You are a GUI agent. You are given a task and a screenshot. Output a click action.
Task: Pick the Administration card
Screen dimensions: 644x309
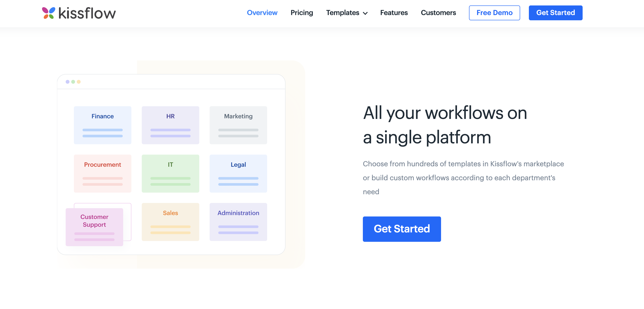coord(238,222)
